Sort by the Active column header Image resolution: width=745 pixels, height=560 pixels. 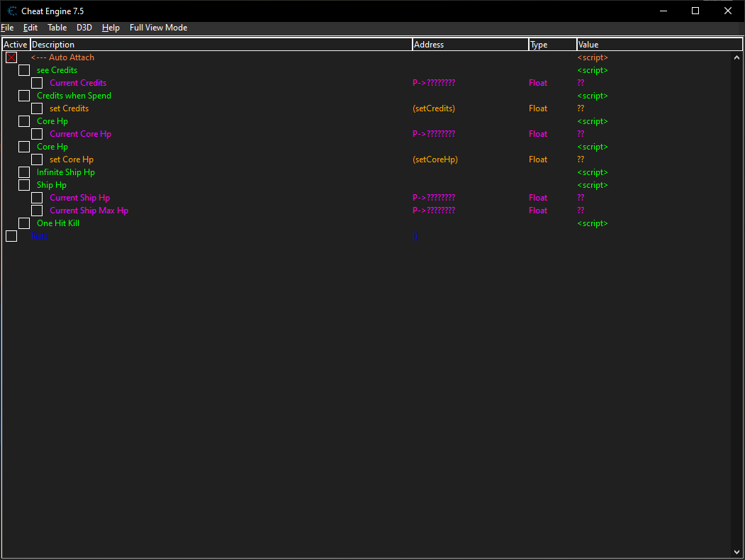tap(16, 45)
